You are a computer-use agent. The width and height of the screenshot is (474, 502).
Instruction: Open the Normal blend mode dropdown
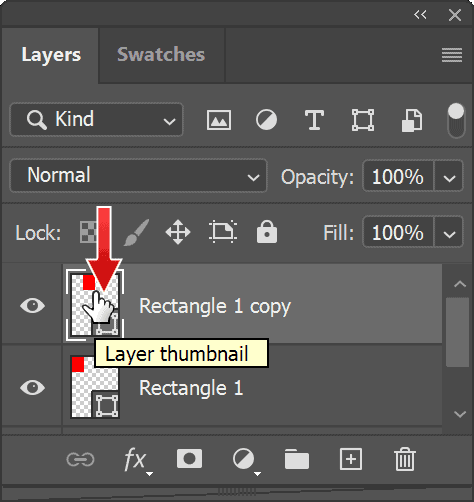[x=138, y=176]
